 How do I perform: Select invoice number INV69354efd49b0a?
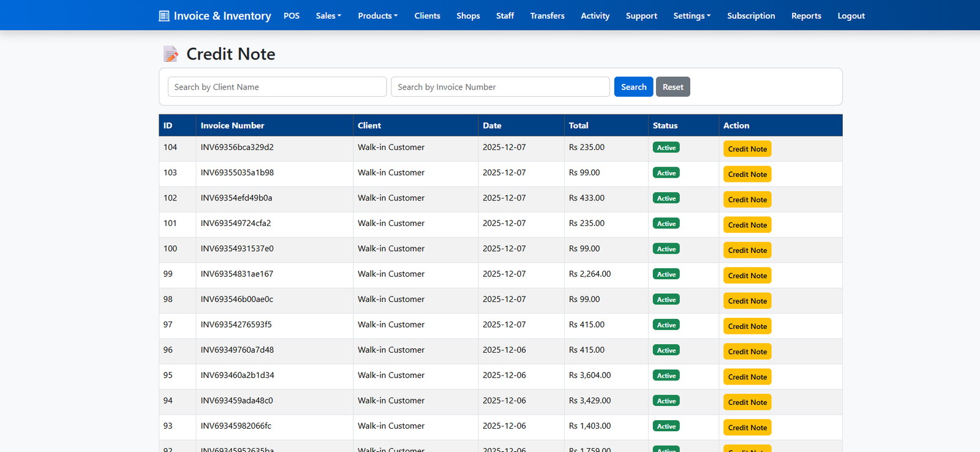coord(236,198)
